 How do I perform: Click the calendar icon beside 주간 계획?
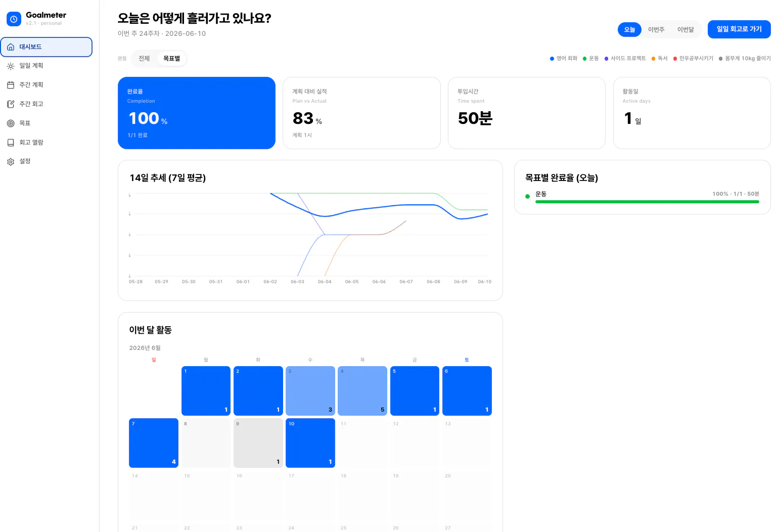(11, 85)
